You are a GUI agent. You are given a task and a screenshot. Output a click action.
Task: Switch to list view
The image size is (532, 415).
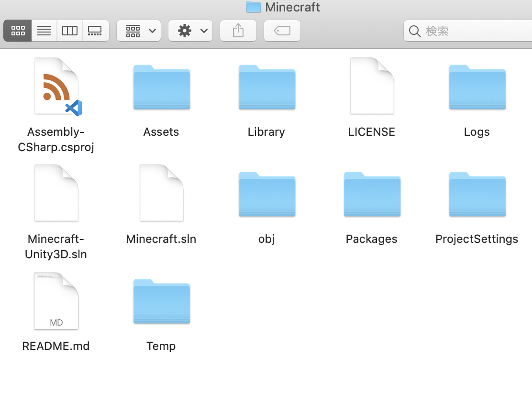44,31
